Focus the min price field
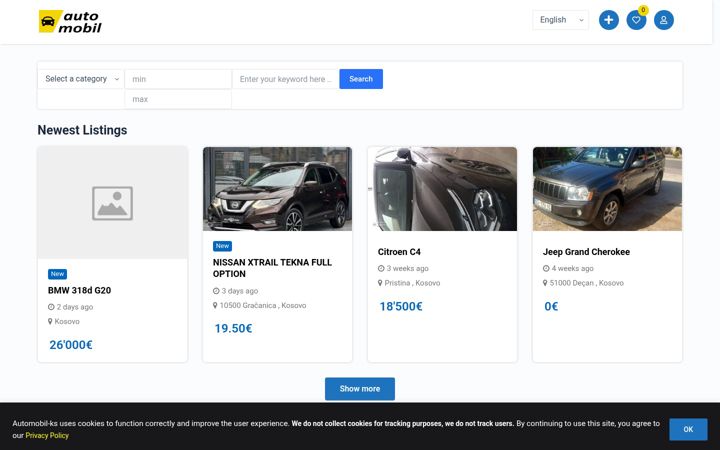 (178, 79)
